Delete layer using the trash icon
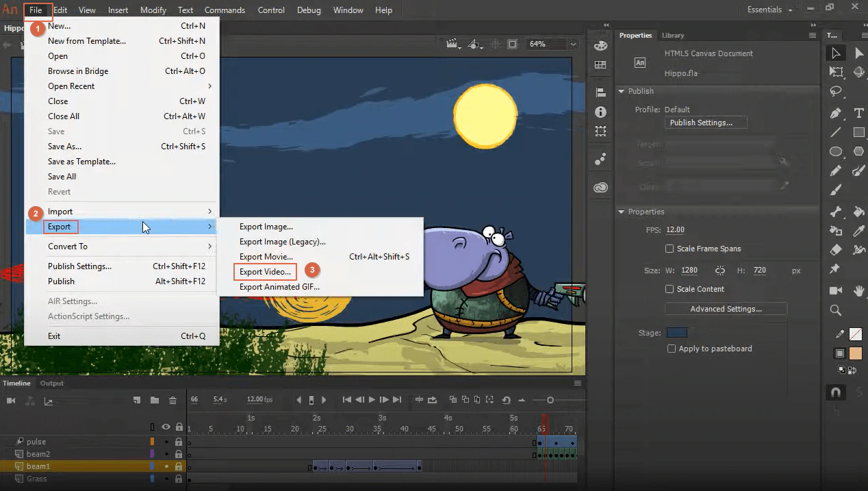Image resolution: width=868 pixels, height=491 pixels. pos(173,400)
